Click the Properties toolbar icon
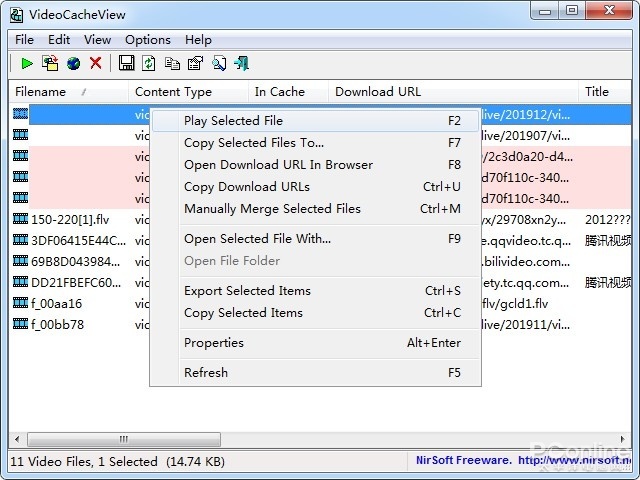Viewport: 640px width, 480px height. point(195,64)
